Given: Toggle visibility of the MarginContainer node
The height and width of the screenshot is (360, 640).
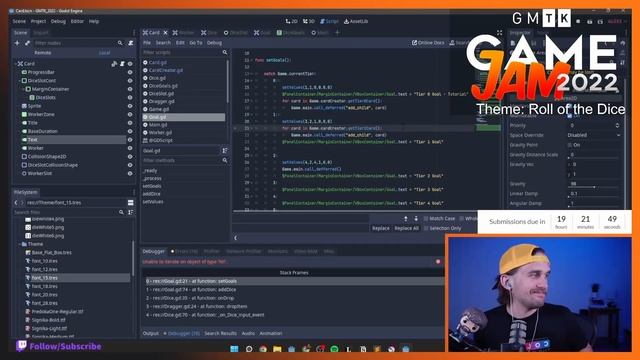Looking at the screenshot, I should [130, 89].
